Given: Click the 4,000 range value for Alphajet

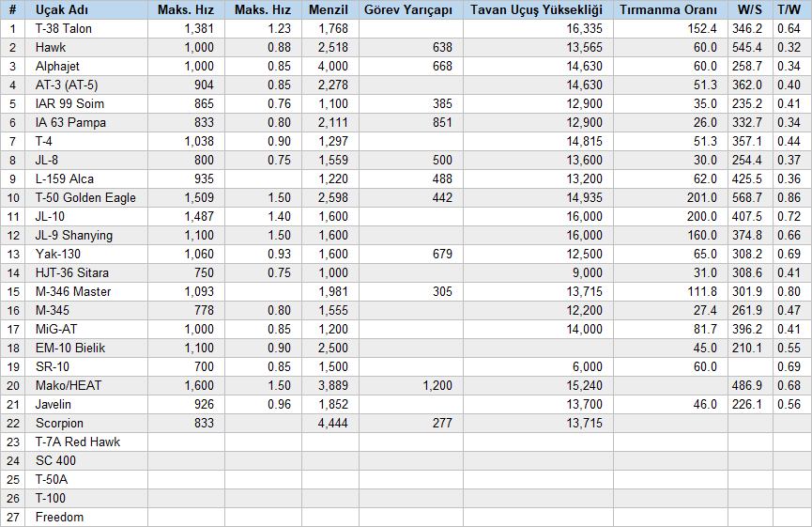Looking at the screenshot, I should click(333, 67).
